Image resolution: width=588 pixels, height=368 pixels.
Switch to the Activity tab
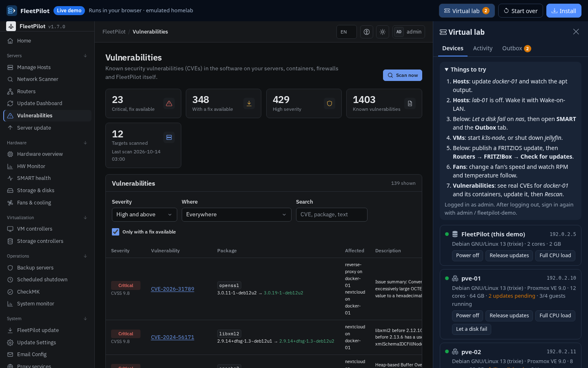483,48
